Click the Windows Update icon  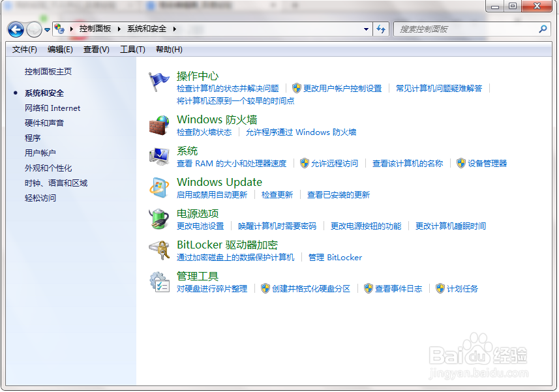159,187
